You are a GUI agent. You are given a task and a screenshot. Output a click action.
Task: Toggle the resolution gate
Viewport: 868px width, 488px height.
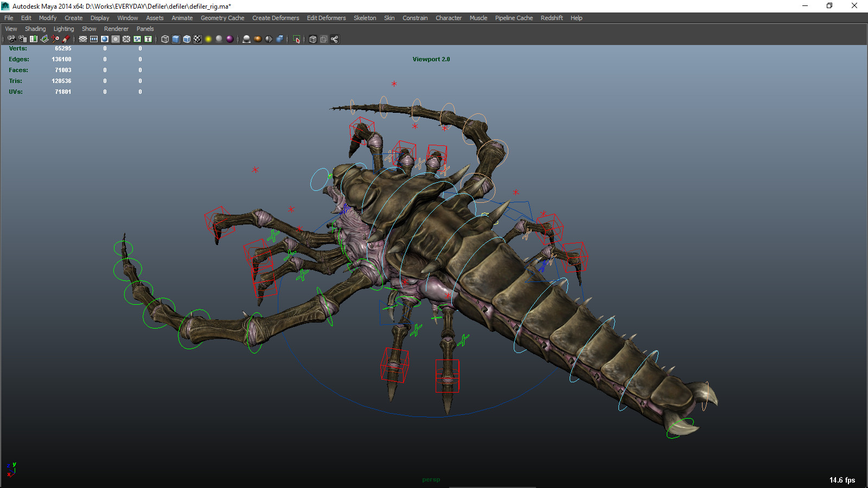pyautogui.click(x=104, y=38)
